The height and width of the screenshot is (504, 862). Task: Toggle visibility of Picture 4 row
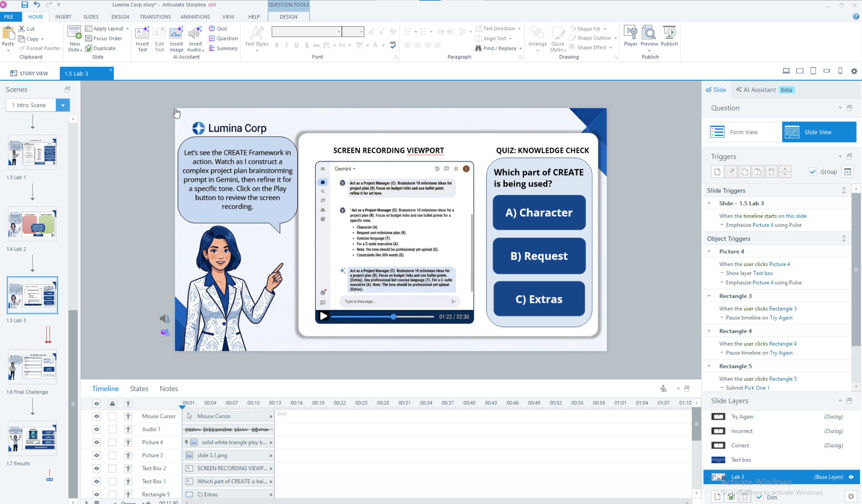click(97, 442)
